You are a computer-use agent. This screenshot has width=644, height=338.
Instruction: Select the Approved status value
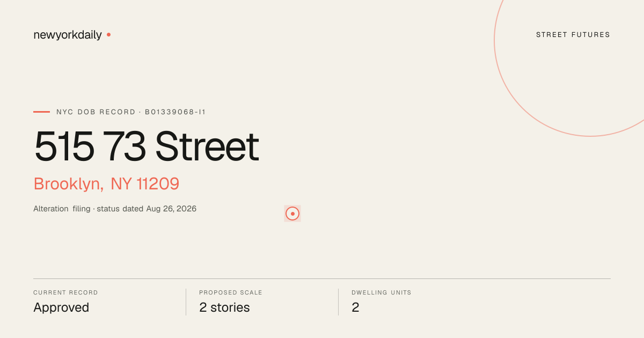[61, 307]
